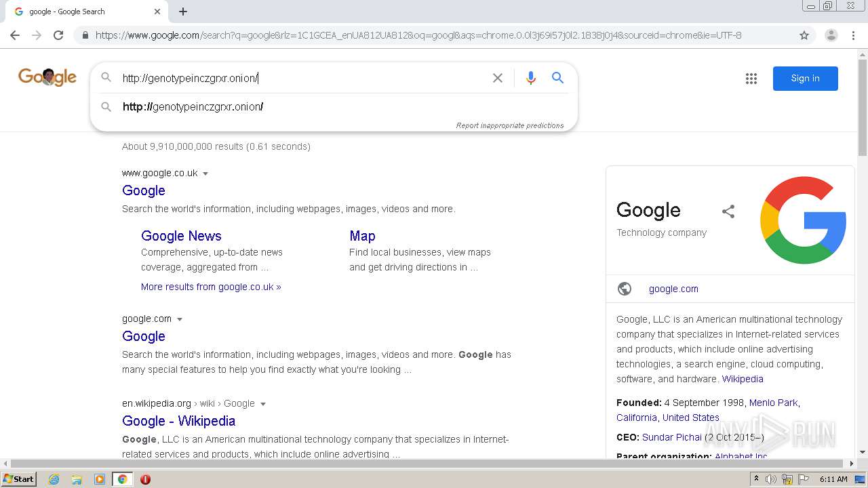The width and height of the screenshot is (868, 488).
Task: Click Report inappropriate predictions
Action: (x=510, y=125)
